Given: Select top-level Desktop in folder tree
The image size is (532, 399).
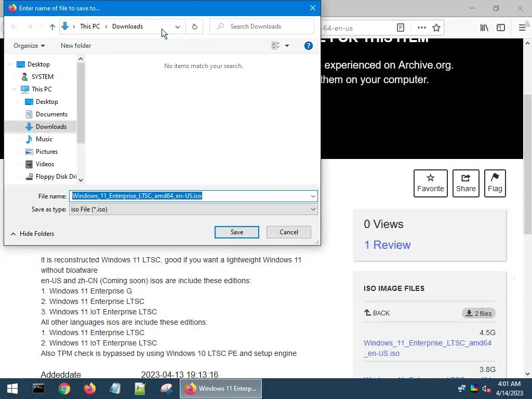Looking at the screenshot, I should coord(38,64).
